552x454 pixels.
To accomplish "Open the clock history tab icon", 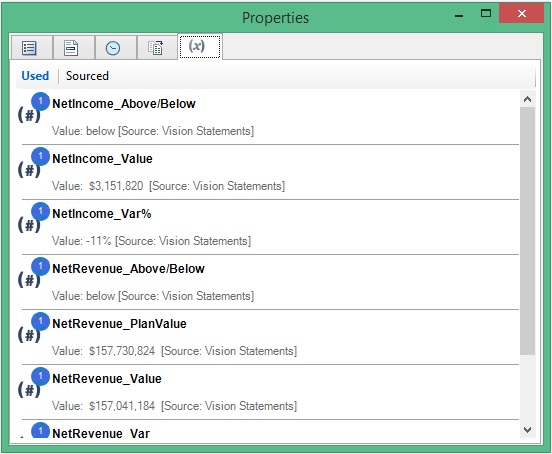I will (113, 48).
